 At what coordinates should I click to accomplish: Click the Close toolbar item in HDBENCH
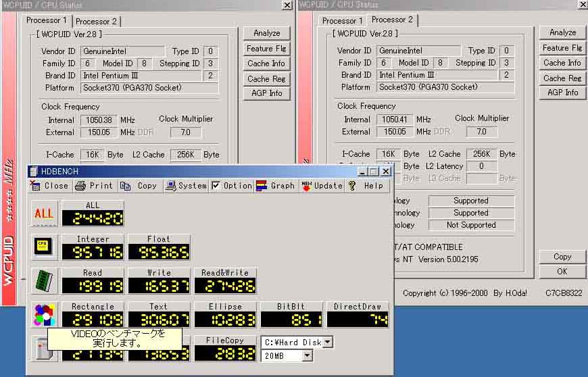click(x=49, y=186)
